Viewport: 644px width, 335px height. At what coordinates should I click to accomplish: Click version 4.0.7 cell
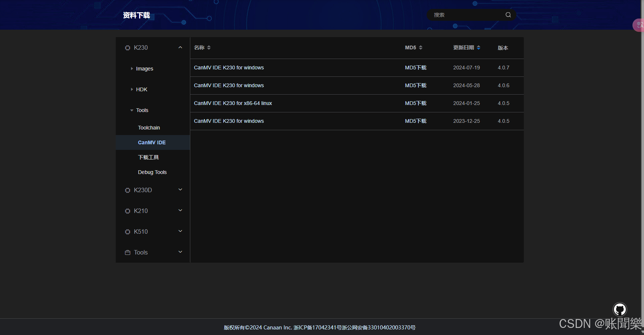[x=503, y=68]
